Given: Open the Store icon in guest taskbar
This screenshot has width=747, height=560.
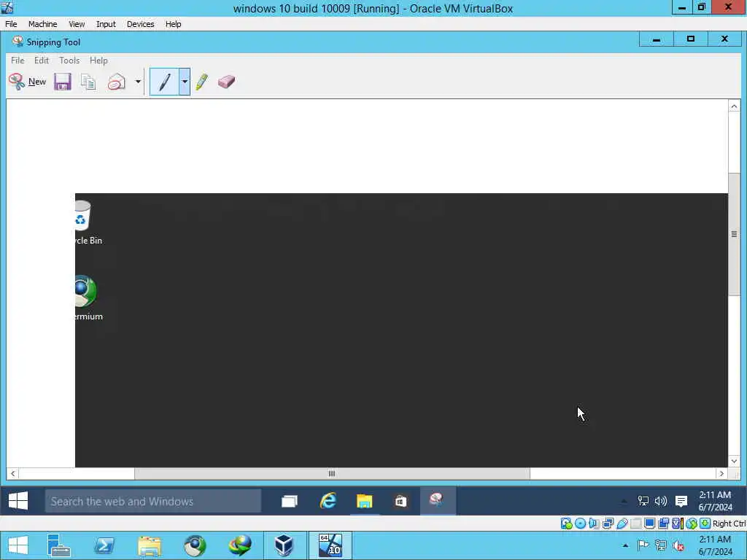Looking at the screenshot, I should (x=400, y=501).
